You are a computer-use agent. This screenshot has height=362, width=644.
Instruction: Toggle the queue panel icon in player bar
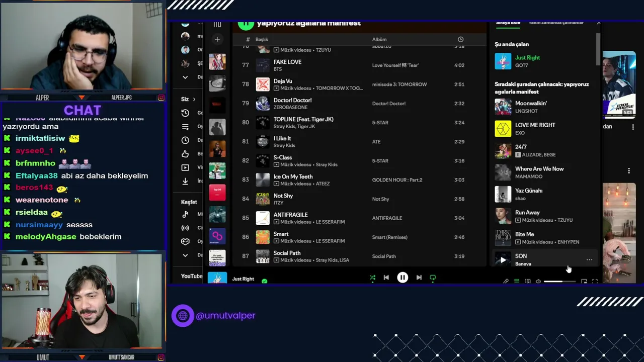tap(517, 282)
